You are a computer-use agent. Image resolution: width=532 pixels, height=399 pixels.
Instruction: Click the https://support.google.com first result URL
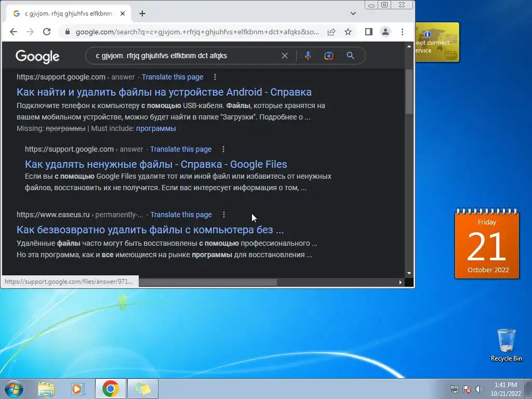pyautogui.click(x=61, y=77)
